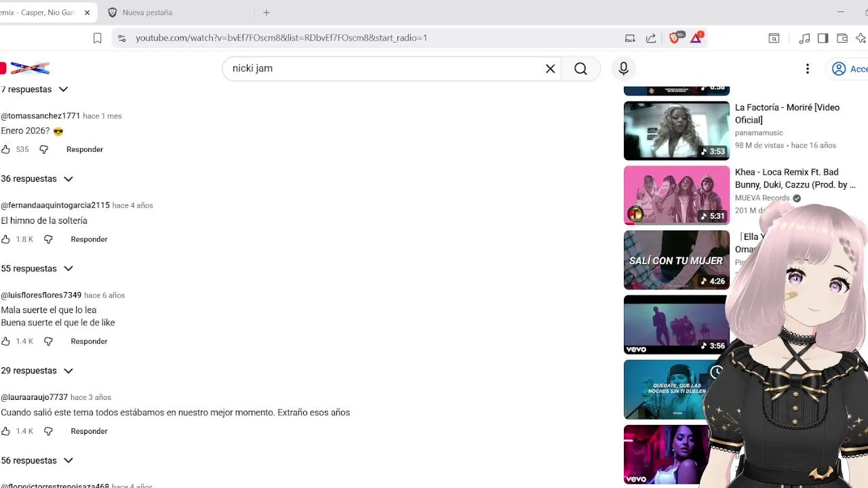Switch to the 'Nueva pestaña' tab
The width and height of the screenshot is (868, 488).
pos(178,12)
